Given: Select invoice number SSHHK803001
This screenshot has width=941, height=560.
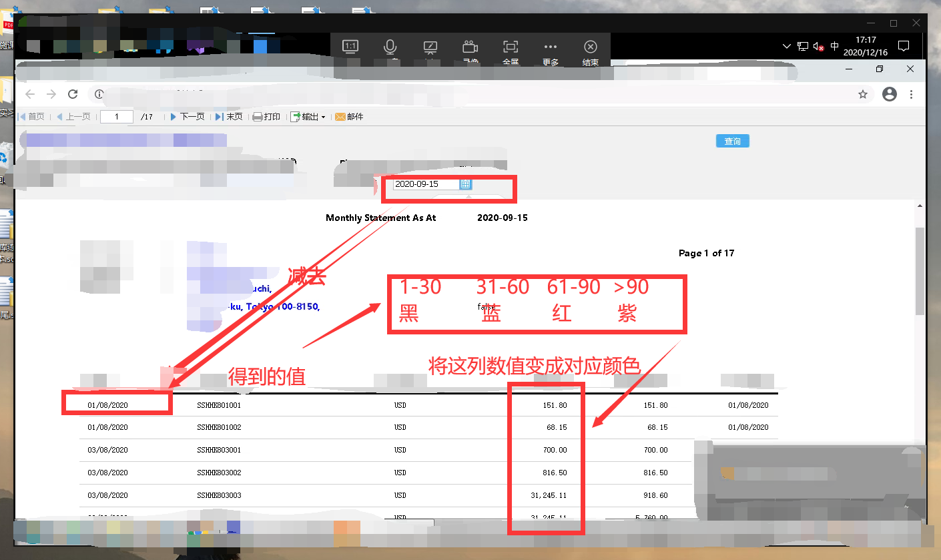Looking at the screenshot, I should (219, 450).
